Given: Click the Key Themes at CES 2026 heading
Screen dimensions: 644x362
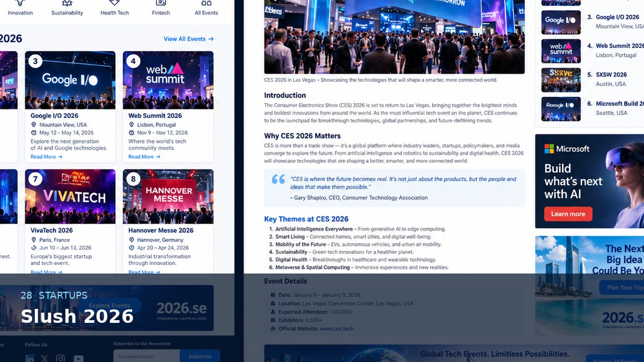Looking at the screenshot, I should pyautogui.click(x=306, y=219).
